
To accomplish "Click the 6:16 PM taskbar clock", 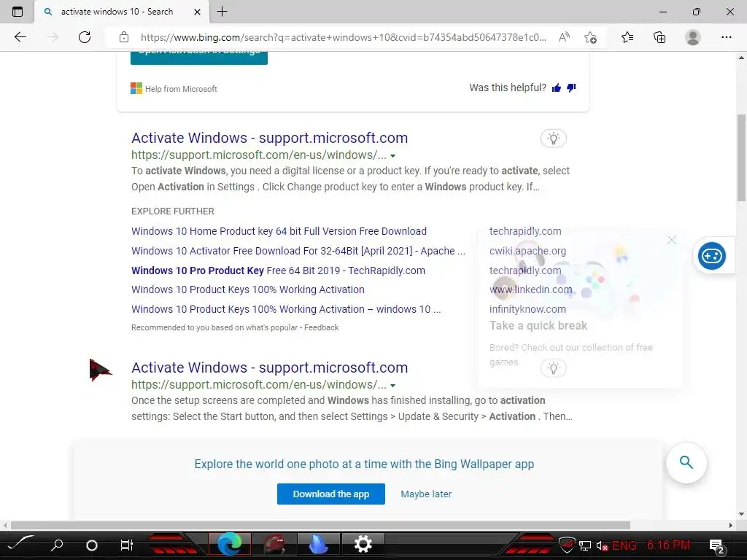I will pos(668,545).
